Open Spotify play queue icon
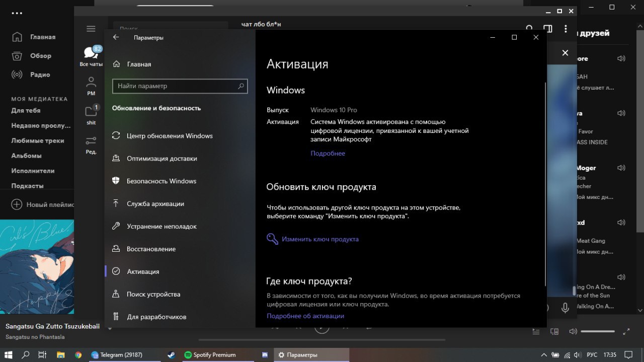The width and height of the screenshot is (644, 362). tap(536, 332)
